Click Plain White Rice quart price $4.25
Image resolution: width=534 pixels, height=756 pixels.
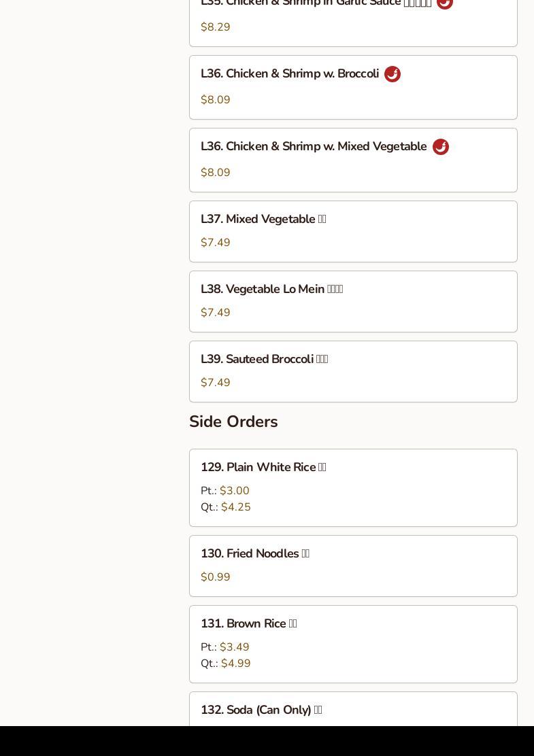(x=236, y=507)
